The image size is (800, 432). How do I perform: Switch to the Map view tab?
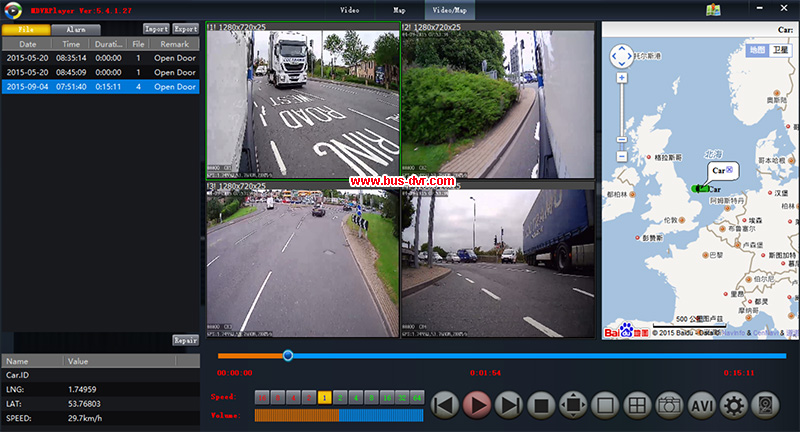pyautogui.click(x=399, y=10)
